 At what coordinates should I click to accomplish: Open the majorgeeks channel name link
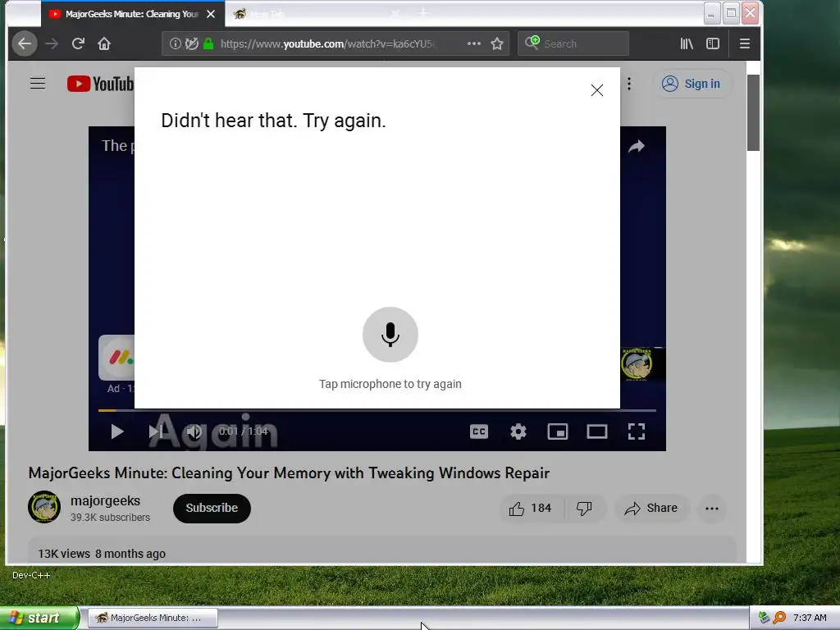tap(105, 500)
